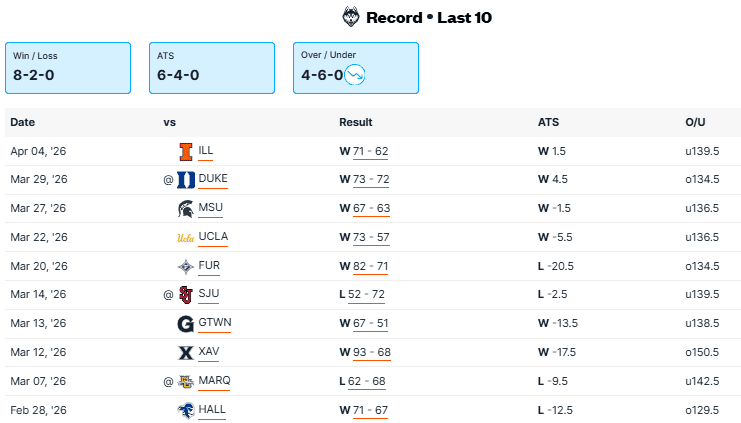The image size is (741, 423).
Task: Click the Seton Hall team logo
Action: point(186,410)
